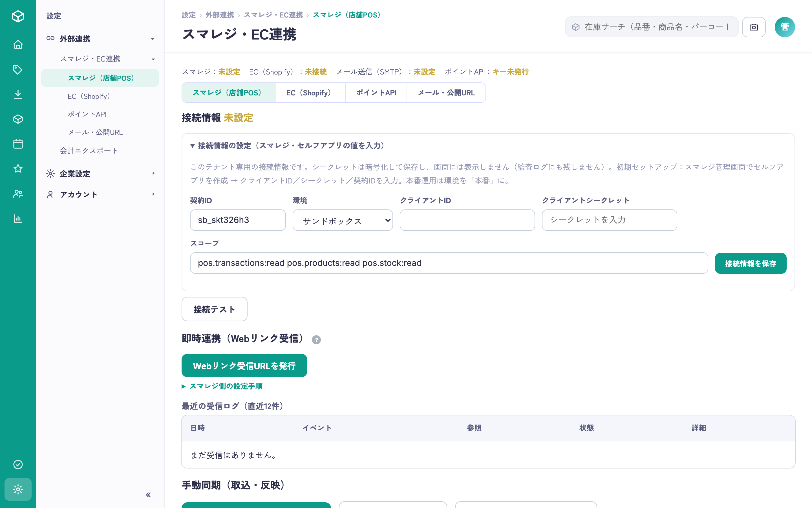The height and width of the screenshot is (508, 812).
Task: Focus the クライアントID input field
Action: pos(467,220)
